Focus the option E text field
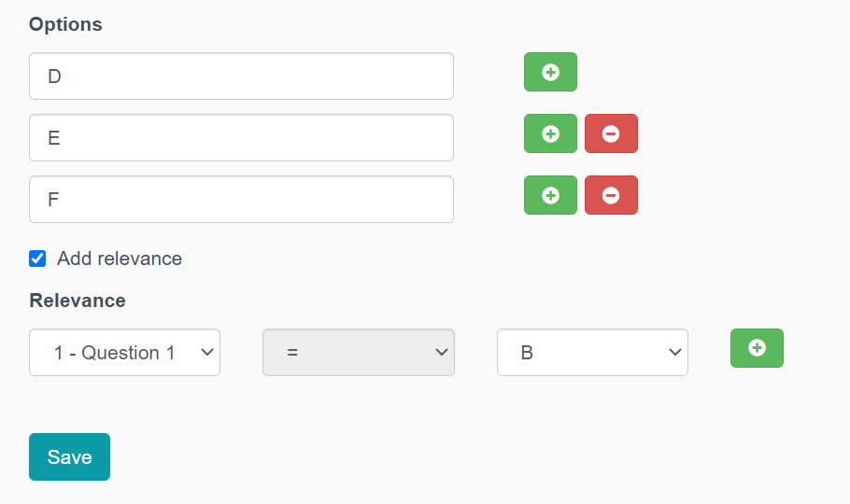This screenshot has width=850, height=504. [241, 138]
